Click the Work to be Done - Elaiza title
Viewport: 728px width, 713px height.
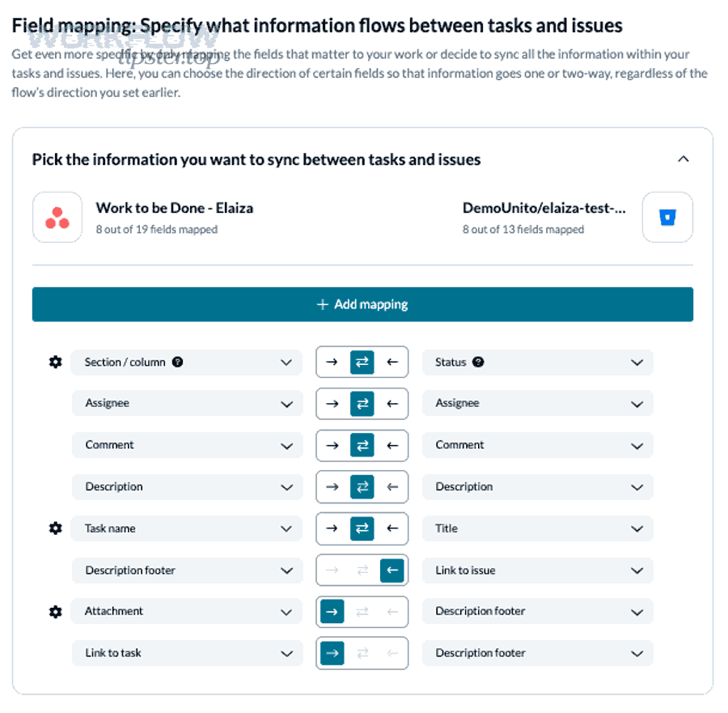click(174, 208)
